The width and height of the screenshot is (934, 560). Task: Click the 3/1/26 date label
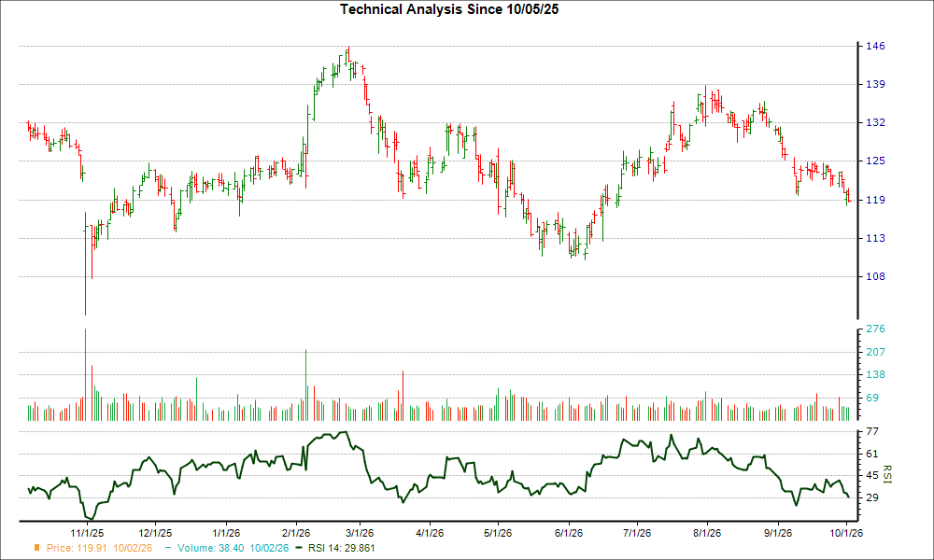pos(360,533)
